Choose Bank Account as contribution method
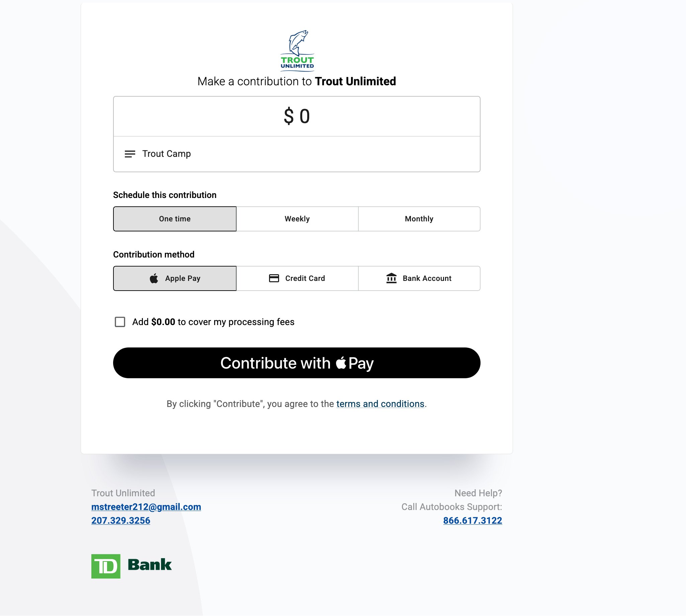This screenshot has width=686, height=616. [419, 279]
